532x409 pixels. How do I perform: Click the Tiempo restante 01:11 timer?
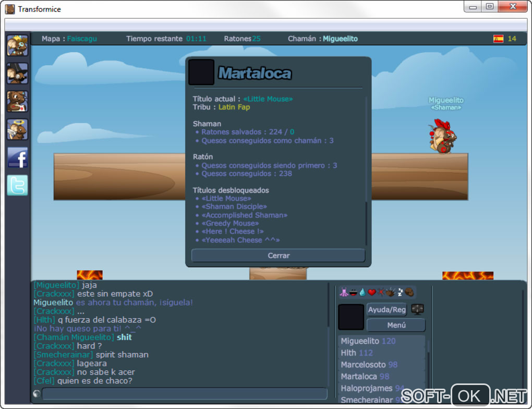pos(166,39)
